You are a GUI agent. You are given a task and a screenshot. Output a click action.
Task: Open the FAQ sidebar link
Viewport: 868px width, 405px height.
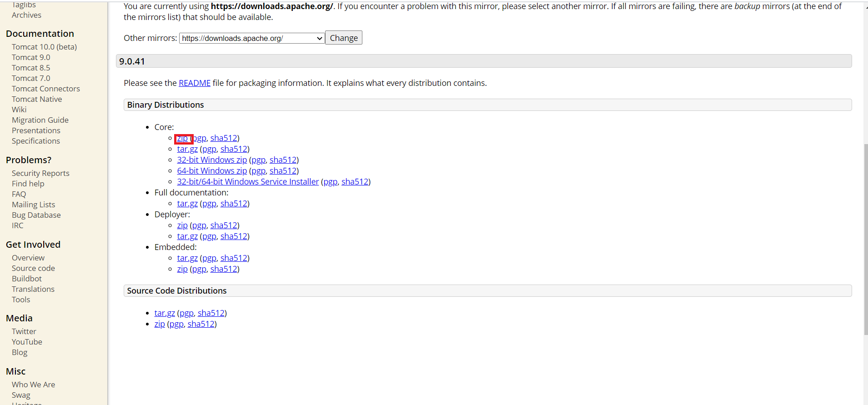click(19, 194)
